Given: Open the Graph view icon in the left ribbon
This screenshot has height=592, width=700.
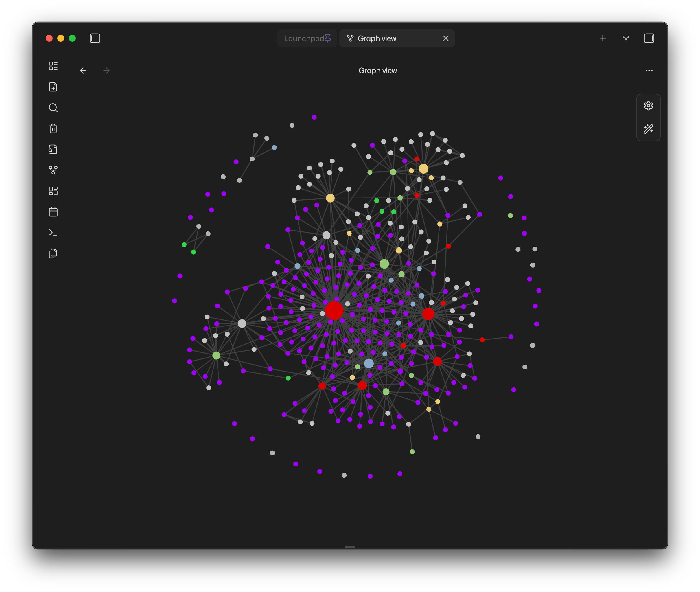Looking at the screenshot, I should point(53,170).
